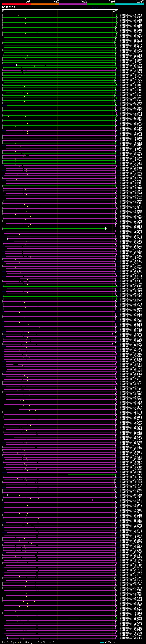The width and height of the screenshot is (146, 644).
Task: Follow the UniRef100_A4F1R9 link
Action: [x=131, y=510]
